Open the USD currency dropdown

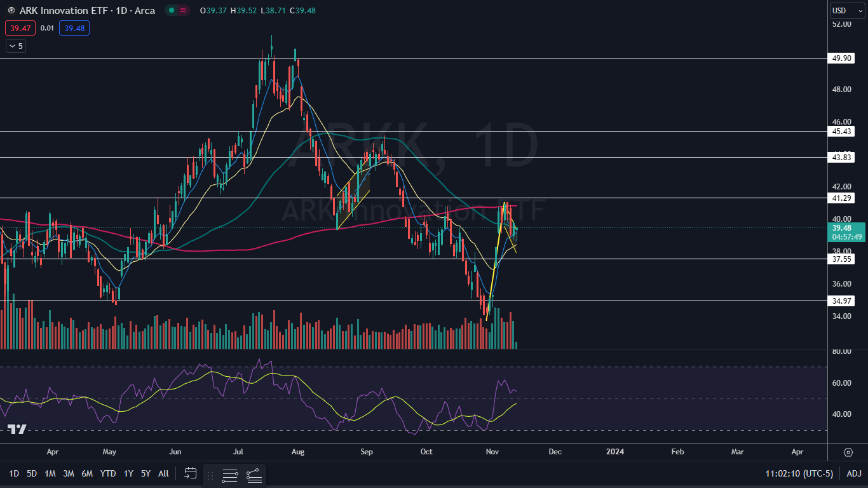click(x=848, y=10)
